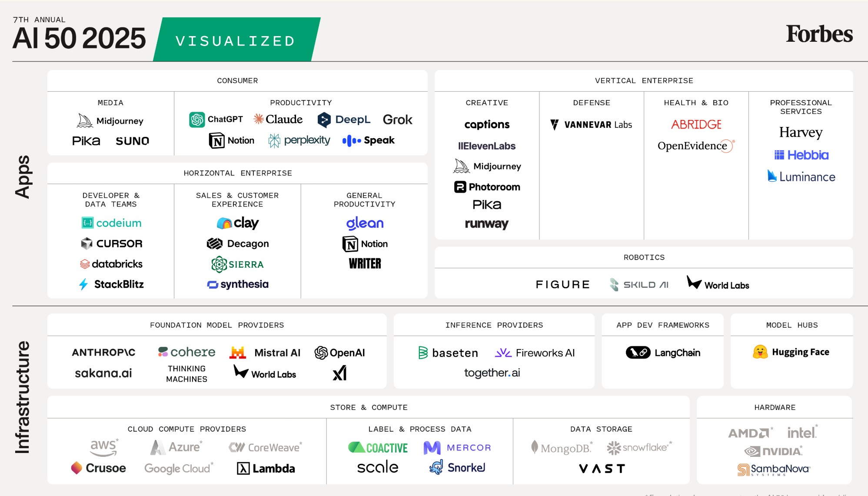The height and width of the screenshot is (496, 868).
Task: Click the Notion icon under Productivity
Action: coord(217,140)
